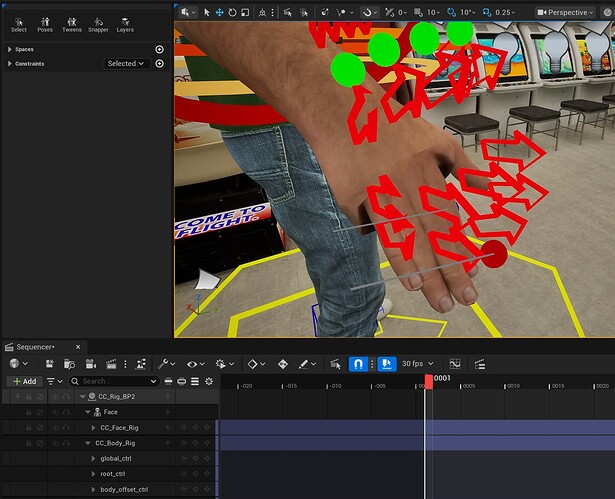615x499 pixels.
Task: Expand the CC_Face_Rig track
Action: click(x=93, y=428)
